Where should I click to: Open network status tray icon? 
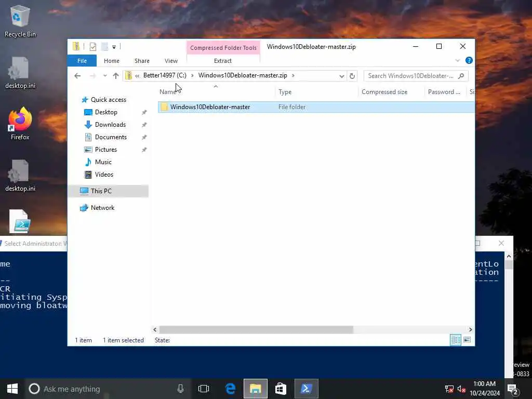[x=449, y=389]
